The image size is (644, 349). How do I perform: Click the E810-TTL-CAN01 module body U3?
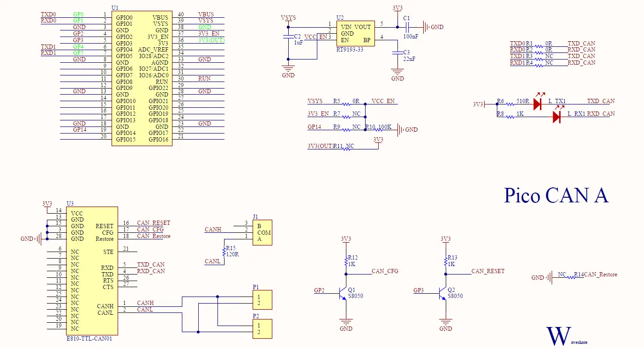[x=92, y=269]
